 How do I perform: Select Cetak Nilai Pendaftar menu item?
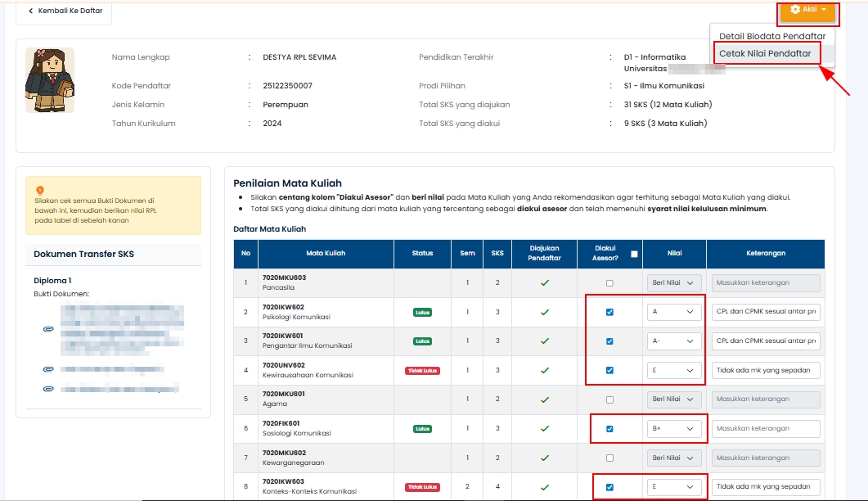765,53
